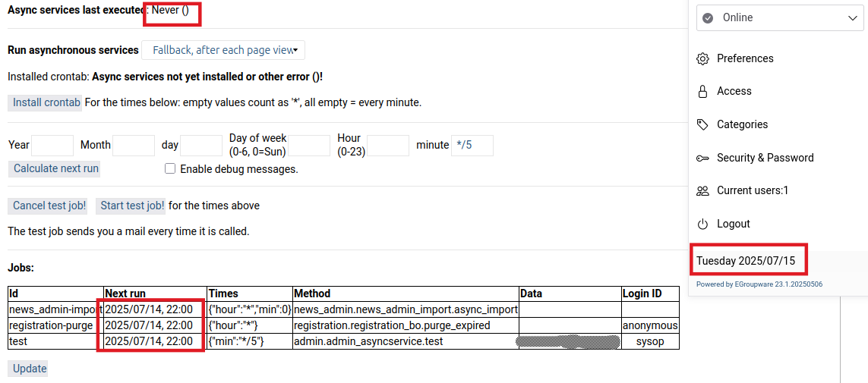Click the Calculate next run button
The image size is (868, 383).
pos(56,168)
